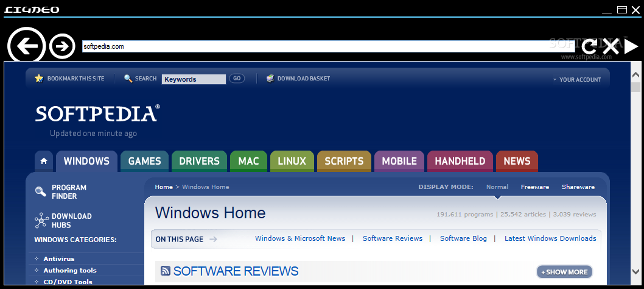Maximize the Ligneo window
644x289 pixels.
tap(622, 10)
